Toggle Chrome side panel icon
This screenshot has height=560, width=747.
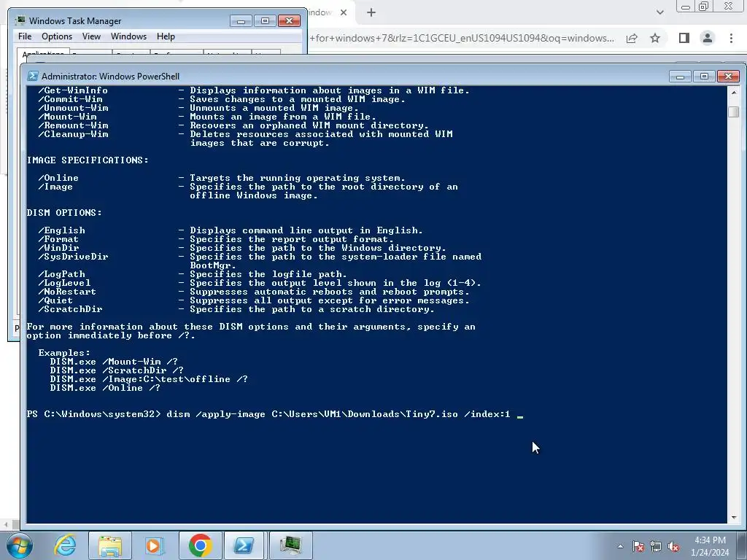click(x=684, y=38)
